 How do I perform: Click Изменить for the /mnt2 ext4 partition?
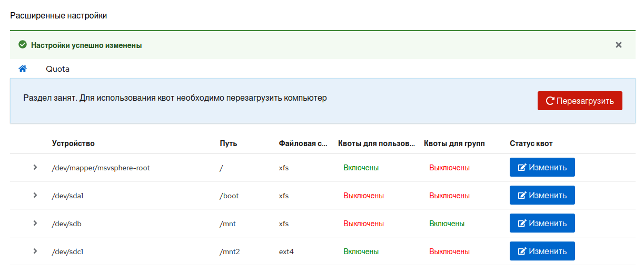click(542, 251)
